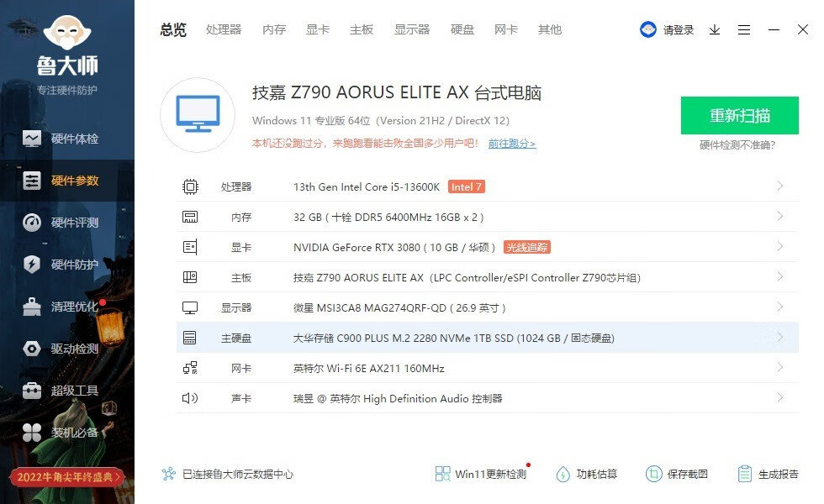Click the 显卡 graphics card icon

point(190,247)
